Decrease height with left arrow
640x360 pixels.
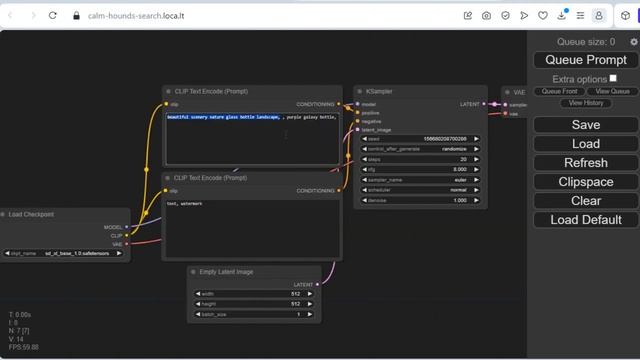click(x=198, y=304)
